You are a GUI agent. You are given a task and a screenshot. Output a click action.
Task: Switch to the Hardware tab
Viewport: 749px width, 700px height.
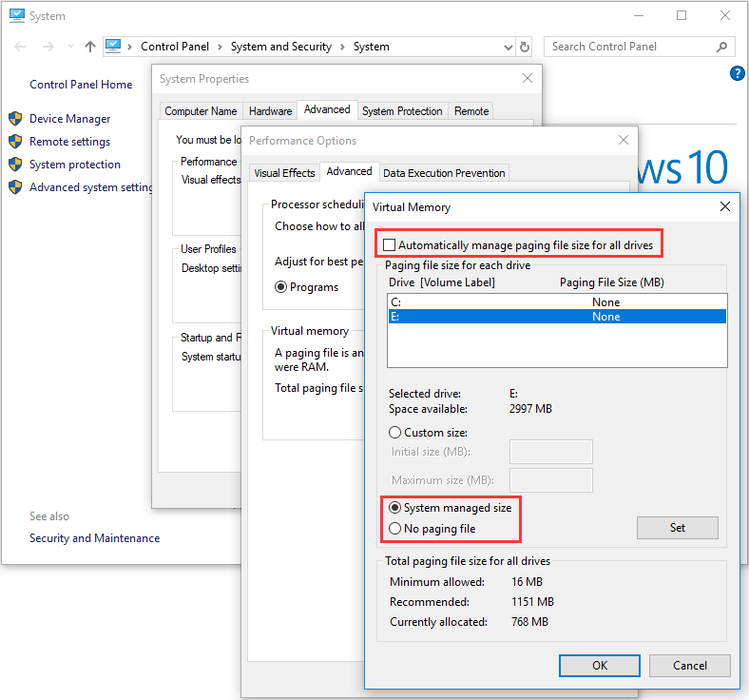coord(270,111)
